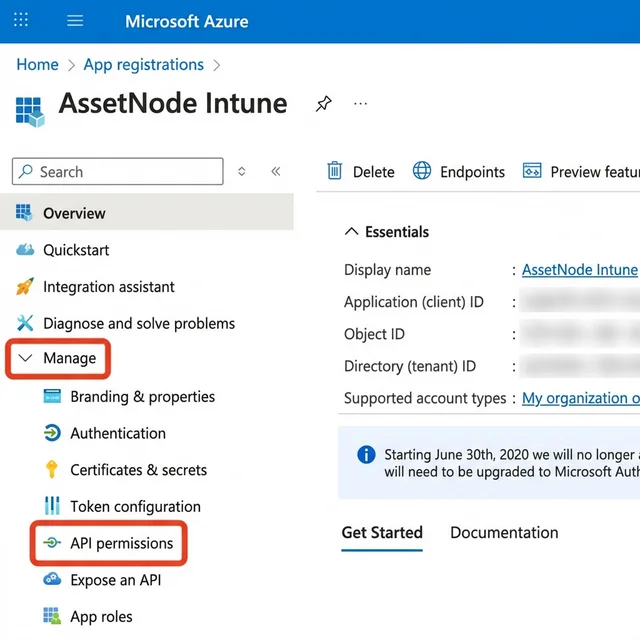
Task: Click the Certificates key icon
Action: click(x=51, y=469)
